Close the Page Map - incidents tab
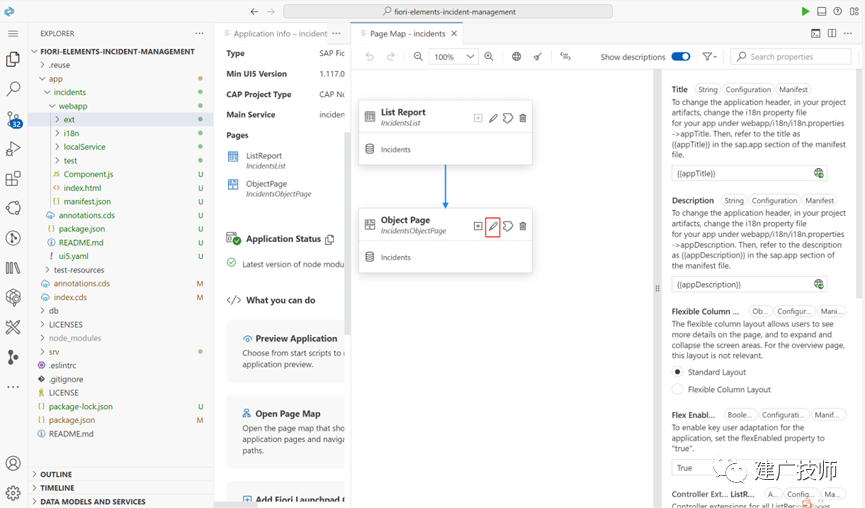 coord(454,34)
